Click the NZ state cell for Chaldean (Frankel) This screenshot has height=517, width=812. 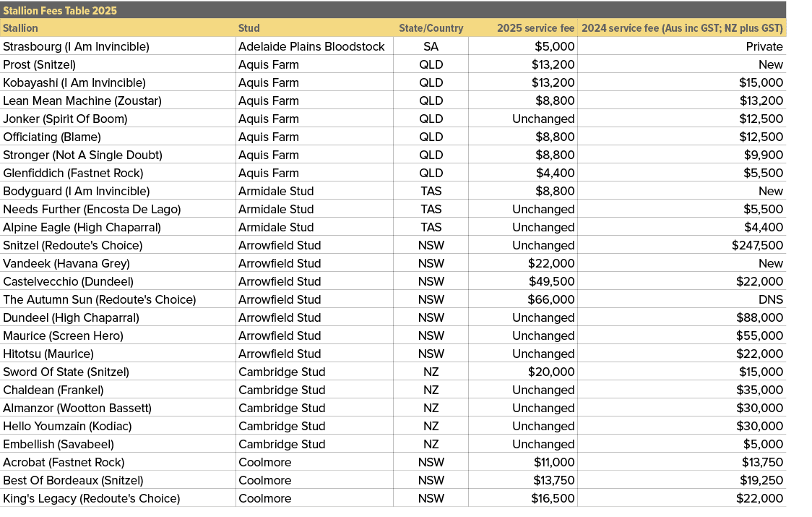431,390
